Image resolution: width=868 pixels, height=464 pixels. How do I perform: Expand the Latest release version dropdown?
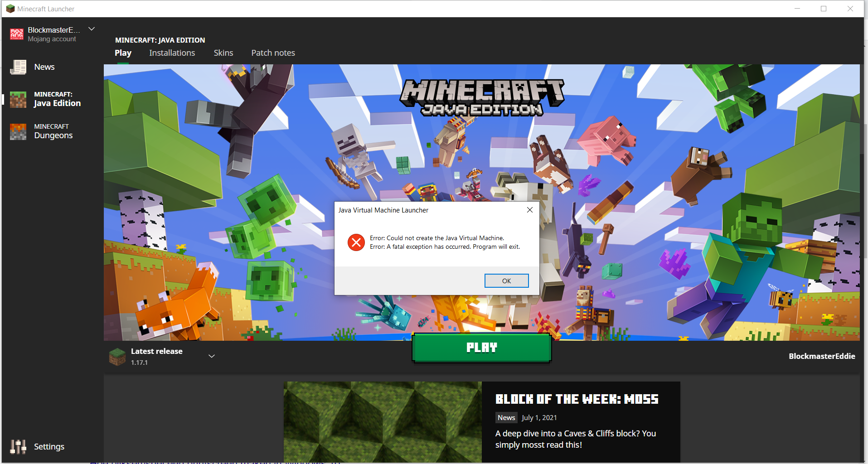coord(211,356)
